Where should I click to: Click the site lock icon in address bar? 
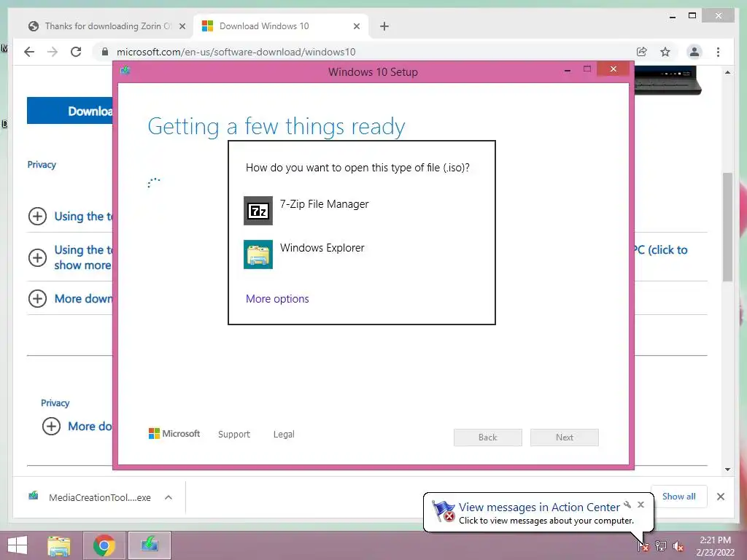click(x=105, y=52)
